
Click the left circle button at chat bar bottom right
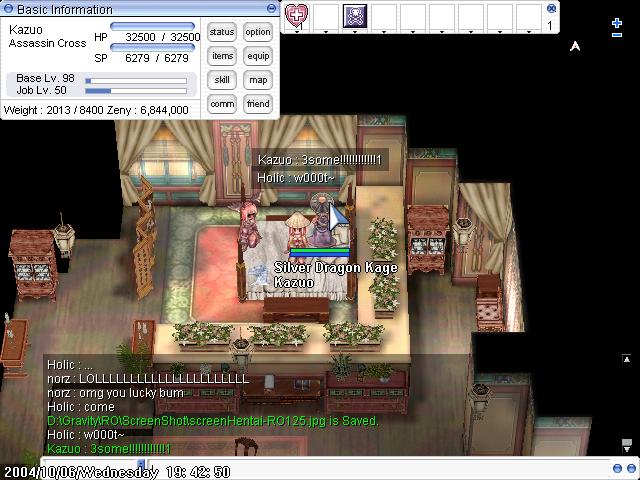(618, 468)
